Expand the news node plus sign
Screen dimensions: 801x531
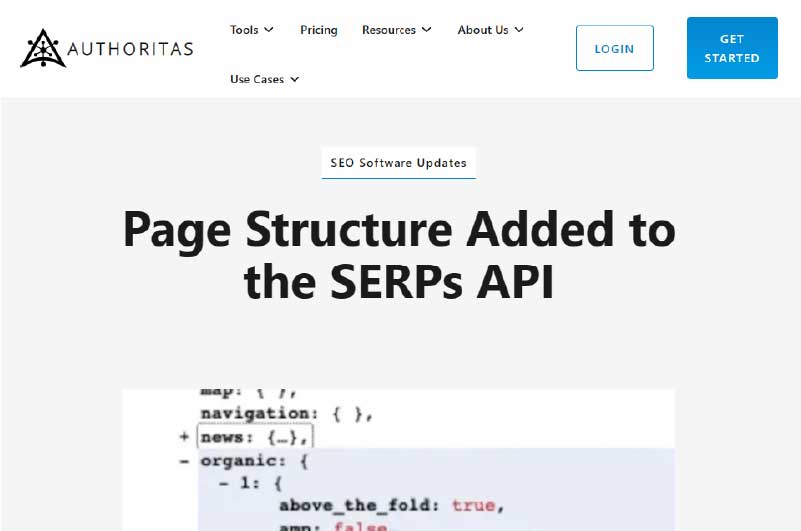coord(184,437)
